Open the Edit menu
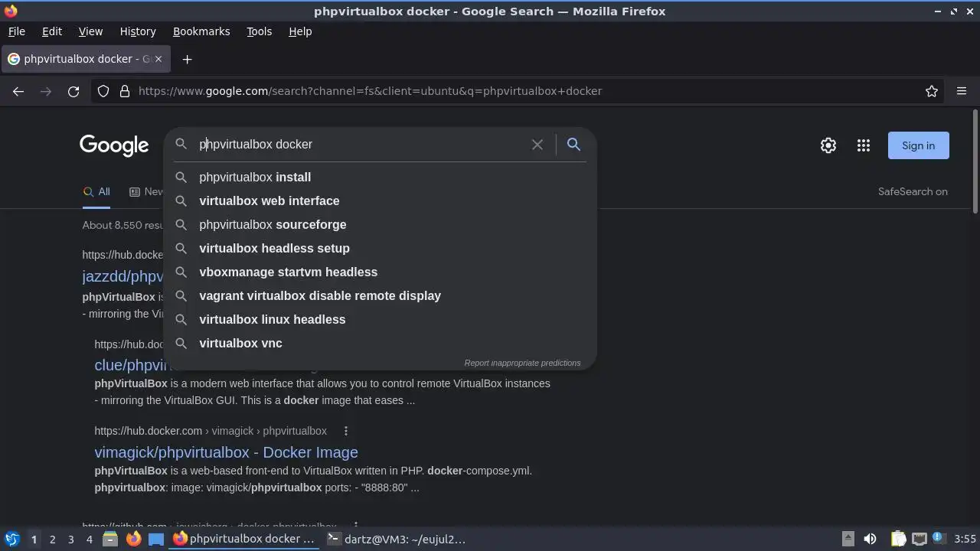980x551 pixels. pos(52,31)
